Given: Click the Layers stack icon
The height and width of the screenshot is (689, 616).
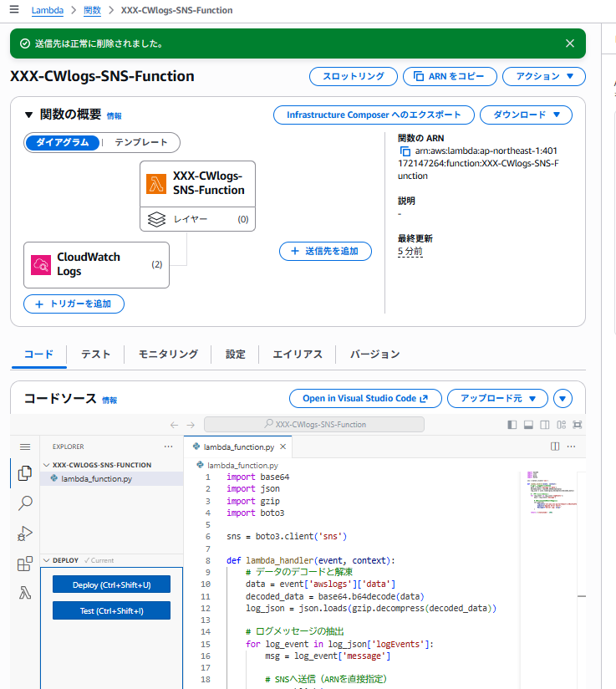Looking at the screenshot, I should tap(156, 219).
